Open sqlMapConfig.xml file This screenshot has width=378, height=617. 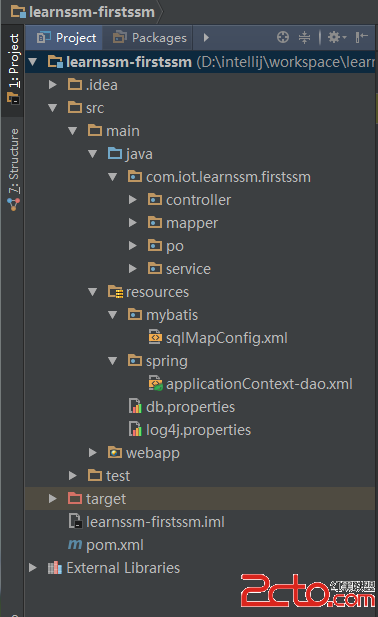click(x=218, y=338)
